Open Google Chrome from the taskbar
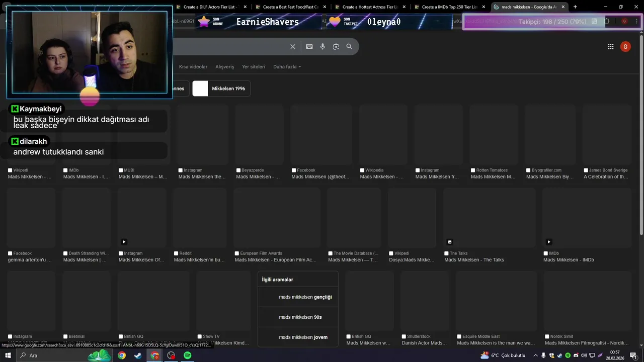The width and height of the screenshot is (644, 362). (x=122, y=355)
